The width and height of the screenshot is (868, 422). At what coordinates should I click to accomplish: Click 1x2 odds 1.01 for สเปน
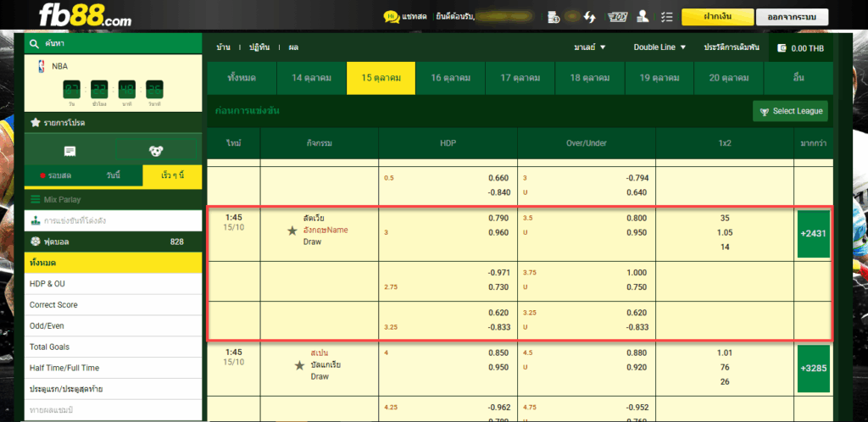725,353
